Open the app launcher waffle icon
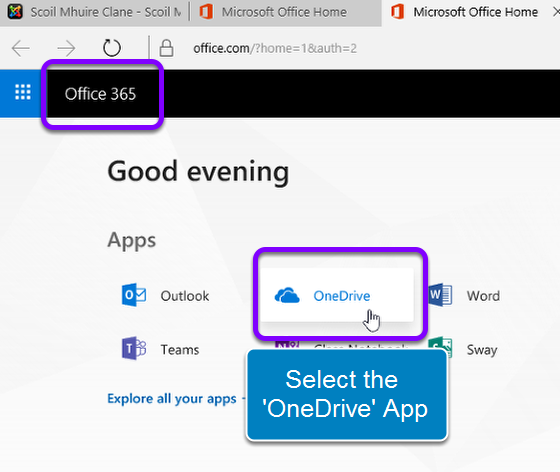The height and width of the screenshot is (472, 560). (x=23, y=92)
